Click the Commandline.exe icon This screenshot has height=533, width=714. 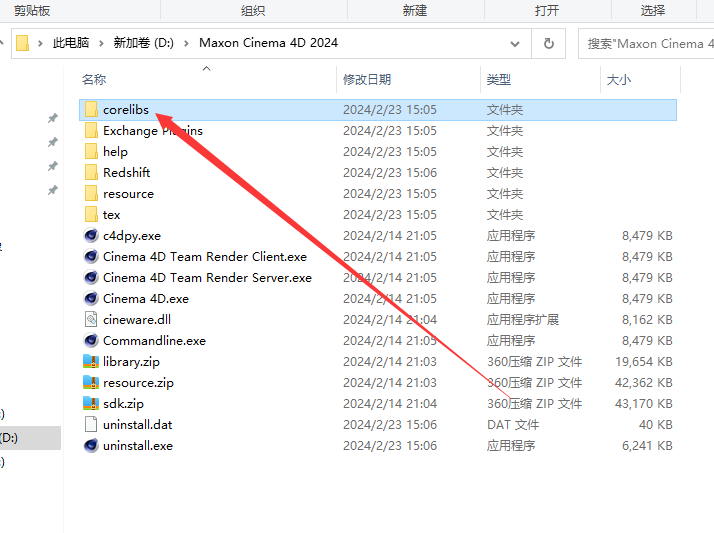click(x=91, y=340)
